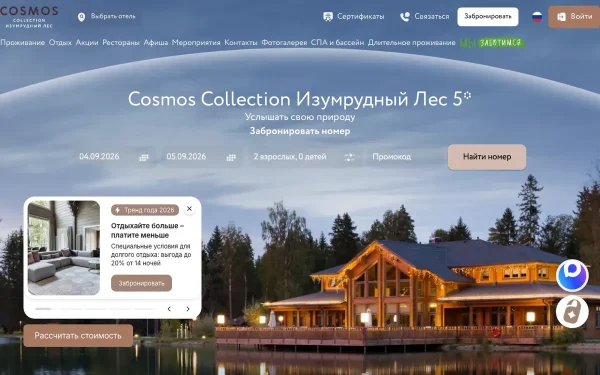Open the blue chat assistant bubble icon
This screenshot has height=375, width=600.
click(572, 276)
